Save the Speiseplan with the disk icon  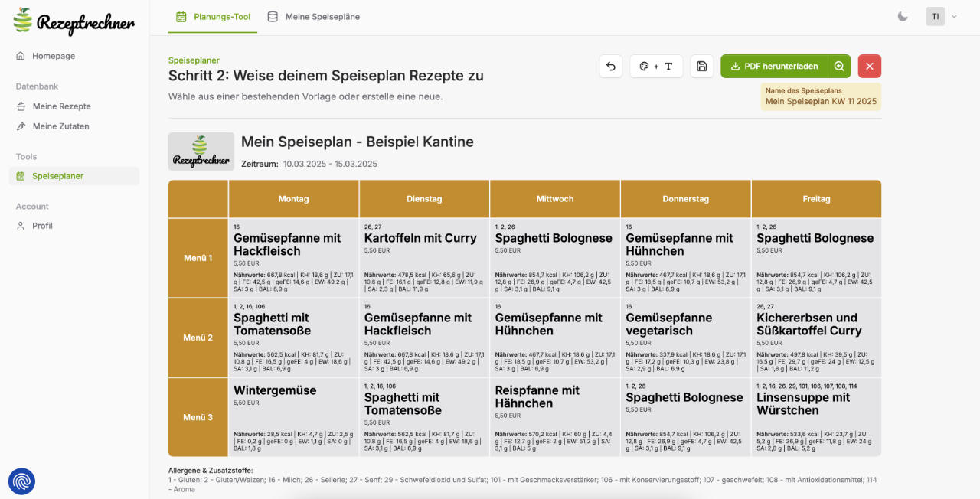(x=701, y=67)
